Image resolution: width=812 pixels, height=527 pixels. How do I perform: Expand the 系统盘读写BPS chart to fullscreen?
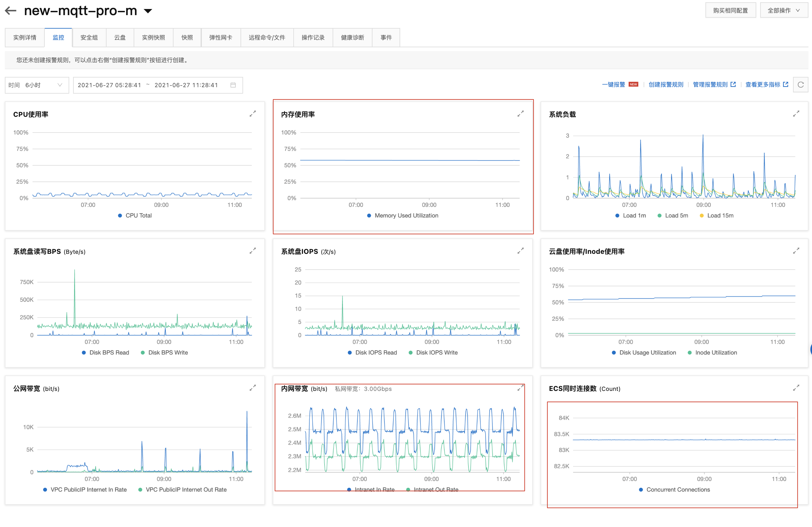pyautogui.click(x=252, y=251)
